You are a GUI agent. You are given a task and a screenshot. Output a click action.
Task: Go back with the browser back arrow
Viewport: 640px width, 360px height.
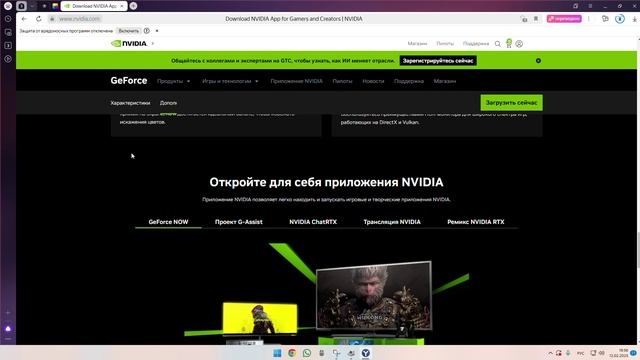tap(24, 19)
